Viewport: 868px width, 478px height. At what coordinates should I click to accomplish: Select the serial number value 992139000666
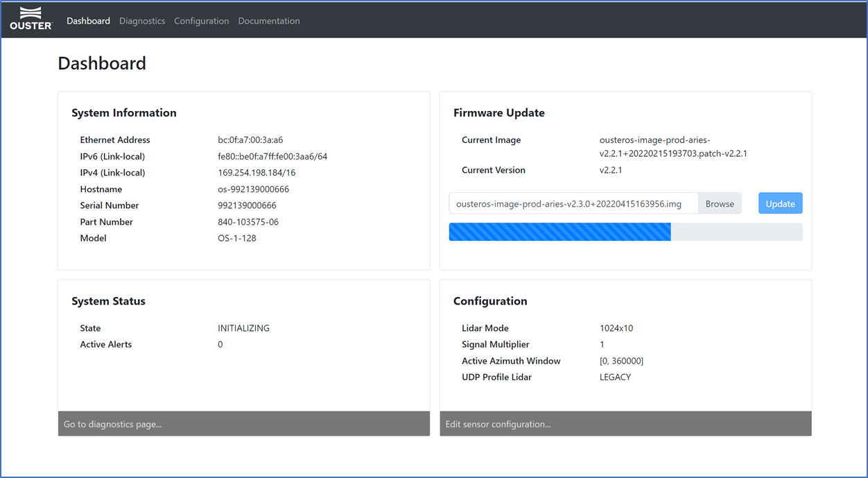[x=247, y=205]
